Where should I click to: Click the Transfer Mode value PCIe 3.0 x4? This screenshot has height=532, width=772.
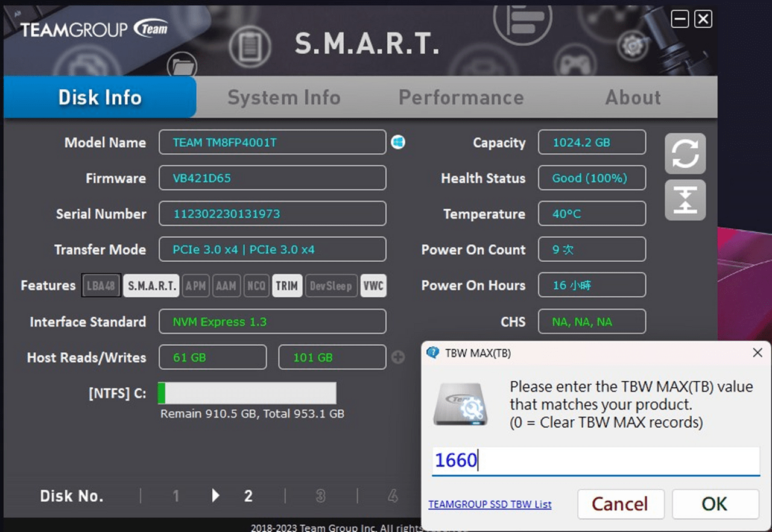pos(273,249)
